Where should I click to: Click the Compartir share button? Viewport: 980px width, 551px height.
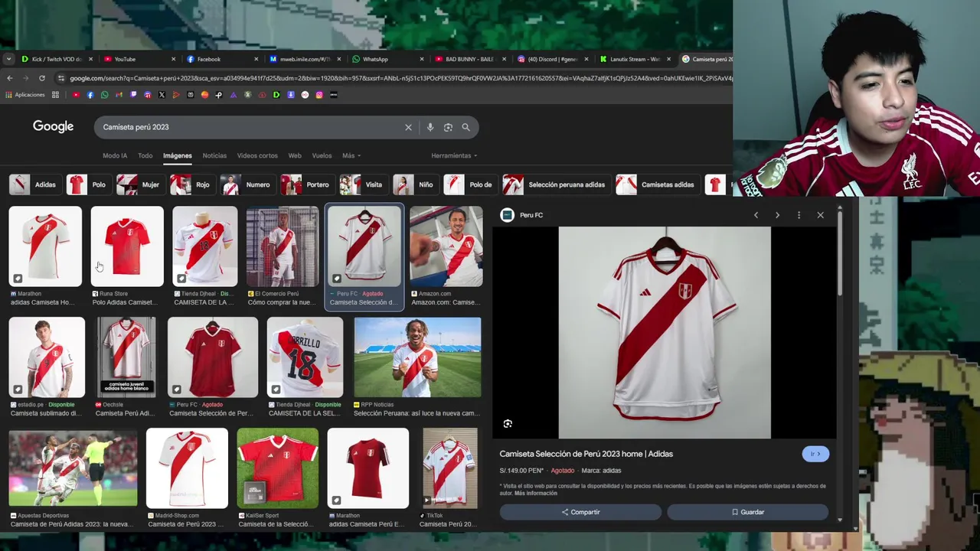tap(580, 512)
